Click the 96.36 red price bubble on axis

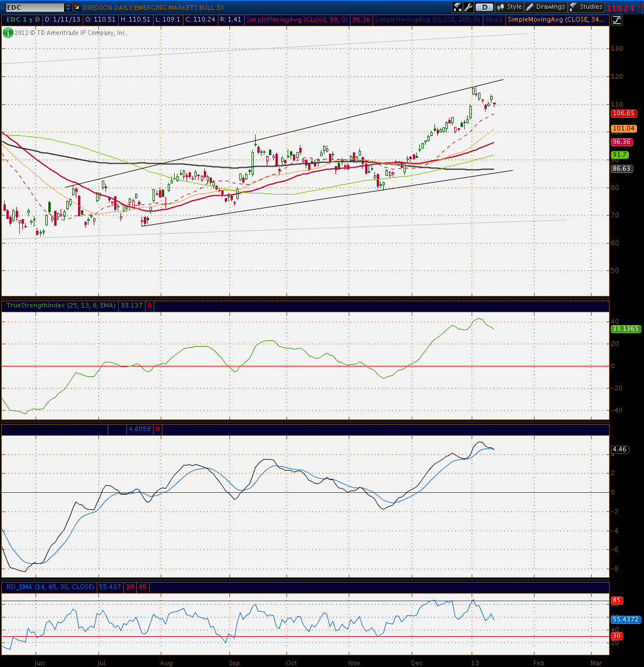point(621,142)
